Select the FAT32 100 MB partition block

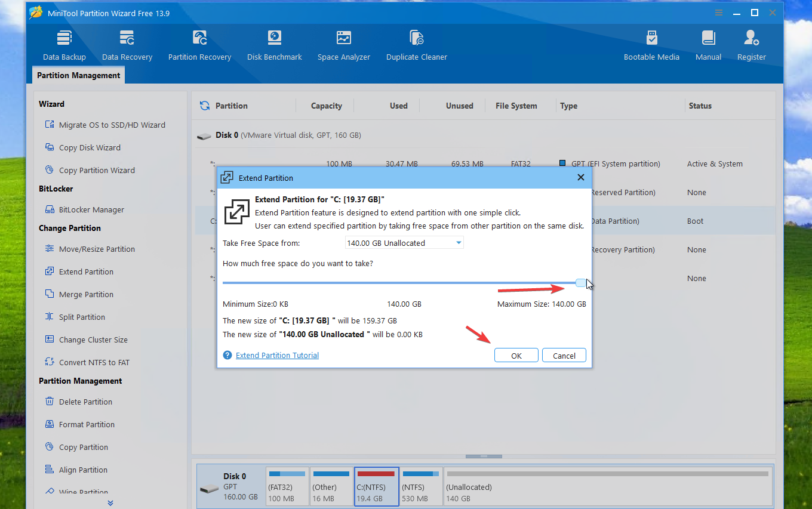(287, 486)
